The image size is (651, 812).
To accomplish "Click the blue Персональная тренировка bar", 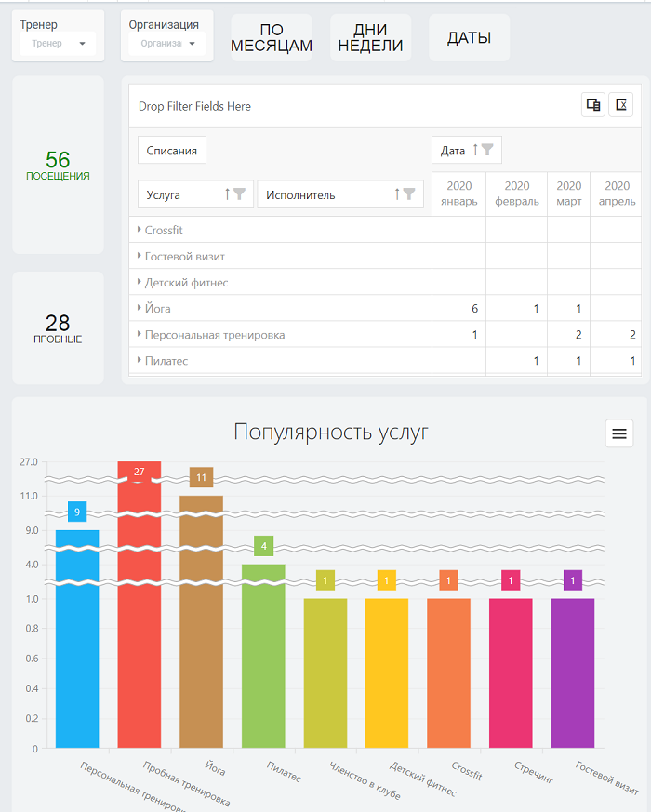I will pyautogui.click(x=77, y=639).
